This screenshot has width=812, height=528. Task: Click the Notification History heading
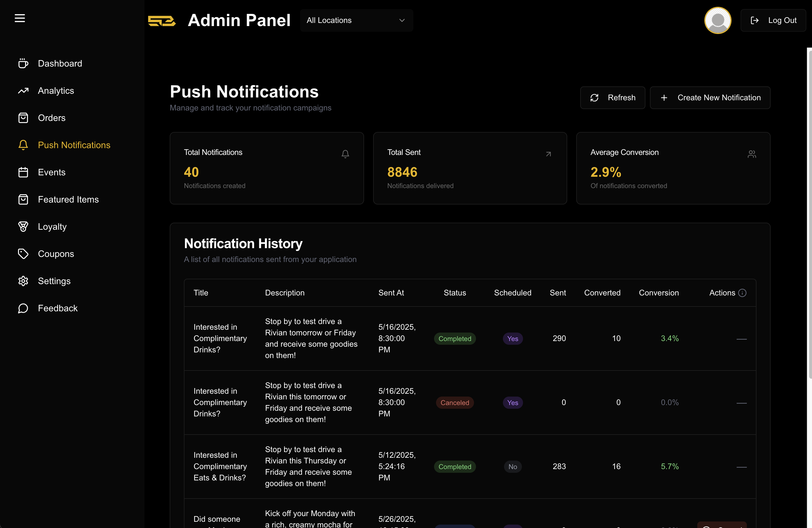click(x=243, y=244)
